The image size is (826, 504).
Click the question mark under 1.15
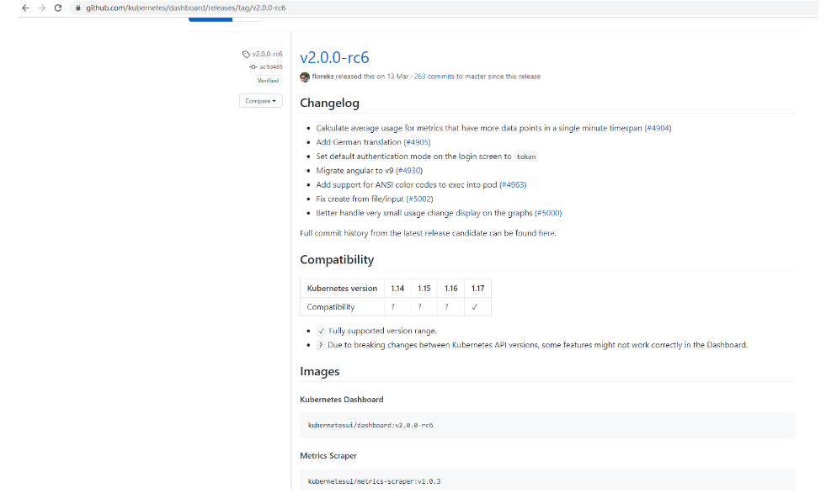click(420, 307)
